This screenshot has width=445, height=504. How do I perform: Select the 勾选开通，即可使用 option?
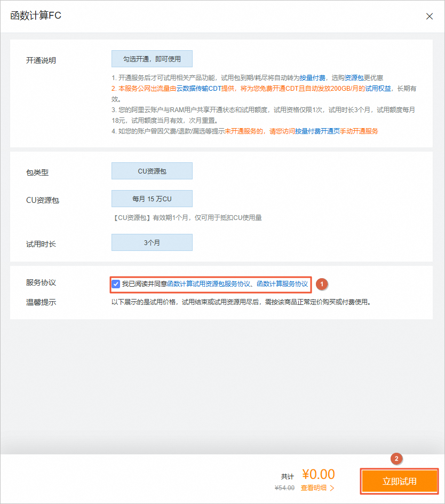pos(152,59)
